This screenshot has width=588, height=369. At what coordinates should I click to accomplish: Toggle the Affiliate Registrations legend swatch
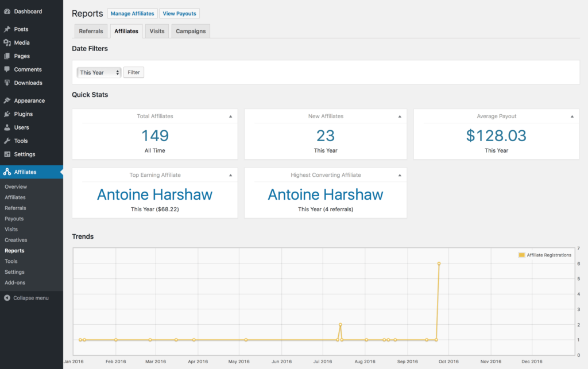point(521,255)
